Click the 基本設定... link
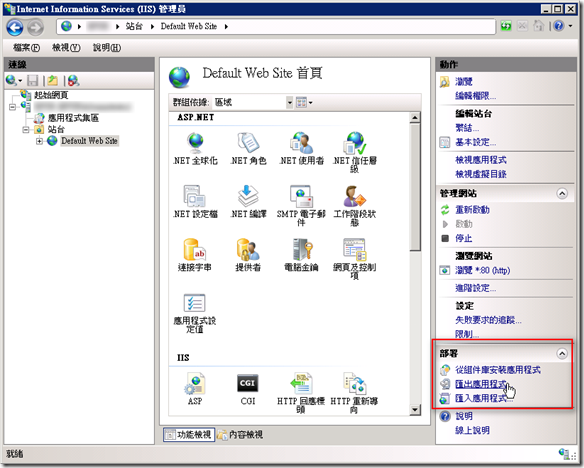Image resolution: width=584 pixels, height=468 pixels. point(476,142)
